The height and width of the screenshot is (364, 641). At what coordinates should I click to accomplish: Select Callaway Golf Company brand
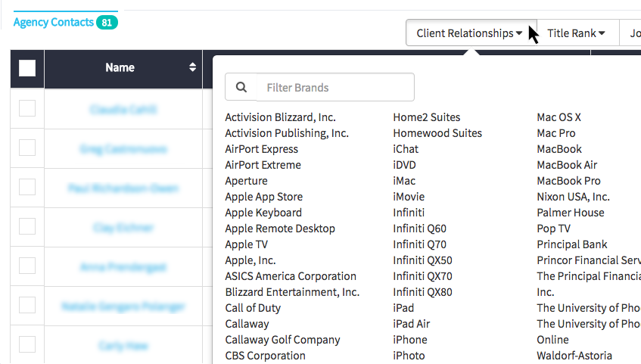[283, 341]
